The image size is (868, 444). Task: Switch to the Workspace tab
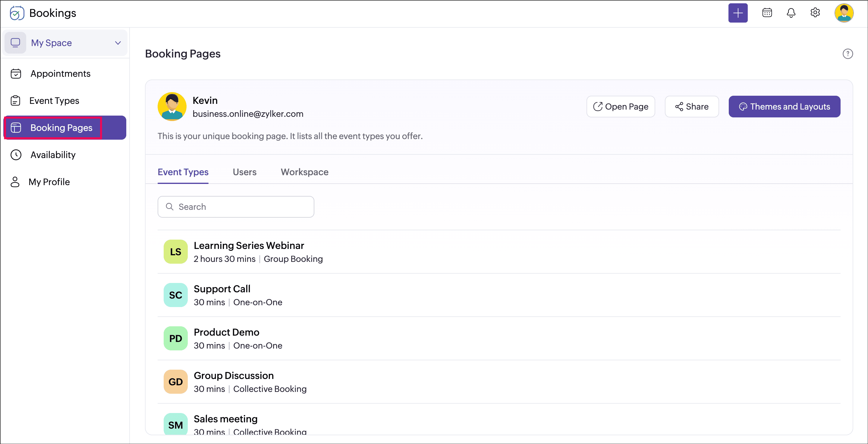[x=304, y=172]
